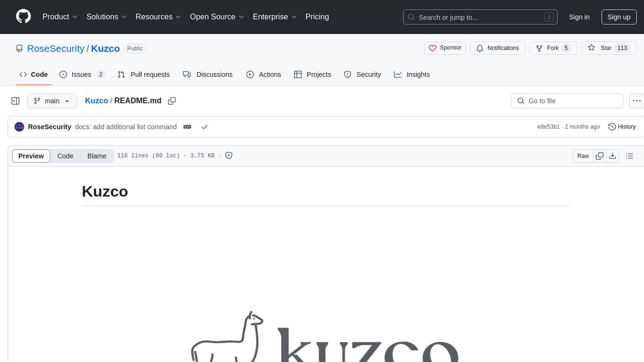The image size is (644, 362).
Task: Open the Issues tab
Action: pos(82,74)
